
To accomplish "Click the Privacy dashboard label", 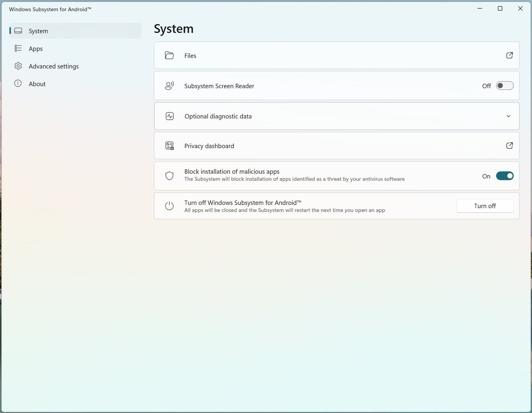I will [209, 146].
